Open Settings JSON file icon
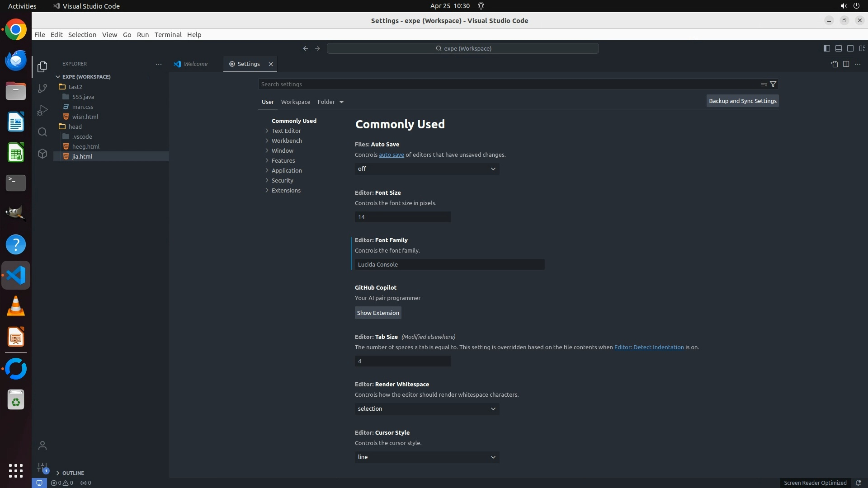 pyautogui.click(x=834, y=64)
